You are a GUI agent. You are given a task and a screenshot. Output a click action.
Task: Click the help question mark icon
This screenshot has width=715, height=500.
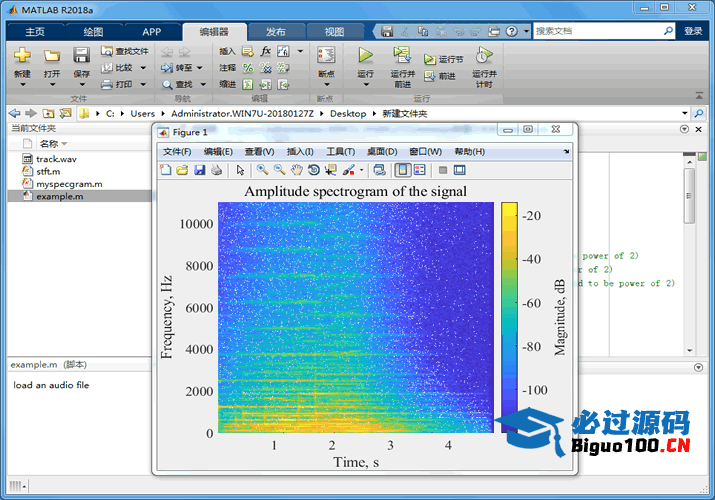[512, 31]
